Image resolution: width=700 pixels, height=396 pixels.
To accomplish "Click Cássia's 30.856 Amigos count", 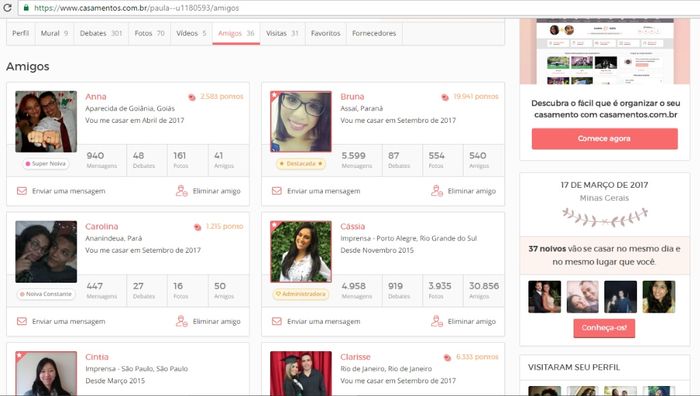I will 484,290.
